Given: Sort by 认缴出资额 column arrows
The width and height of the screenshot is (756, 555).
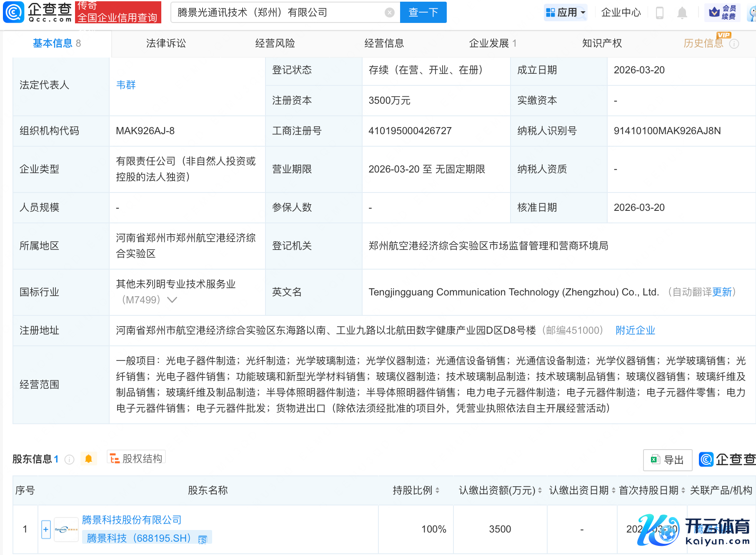Looking at the screenshot, I should coord(540,490).
